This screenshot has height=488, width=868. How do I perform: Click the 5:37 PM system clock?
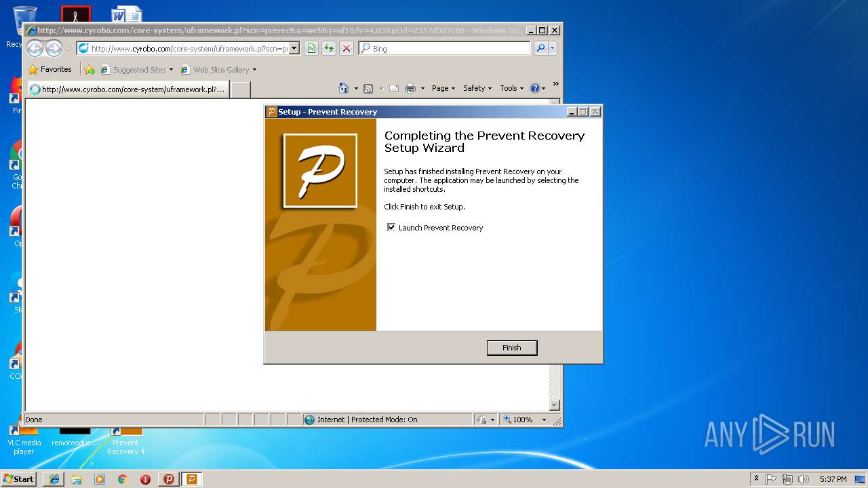click(833, 479)
